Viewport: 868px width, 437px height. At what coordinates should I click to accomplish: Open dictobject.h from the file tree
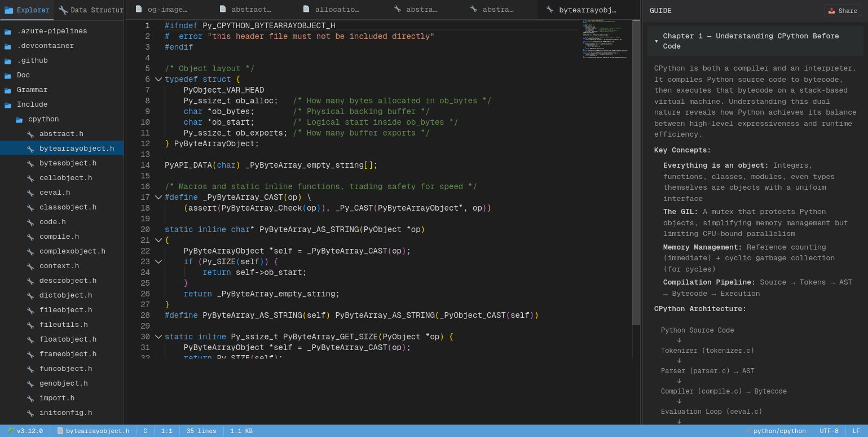tap(65, 295)
